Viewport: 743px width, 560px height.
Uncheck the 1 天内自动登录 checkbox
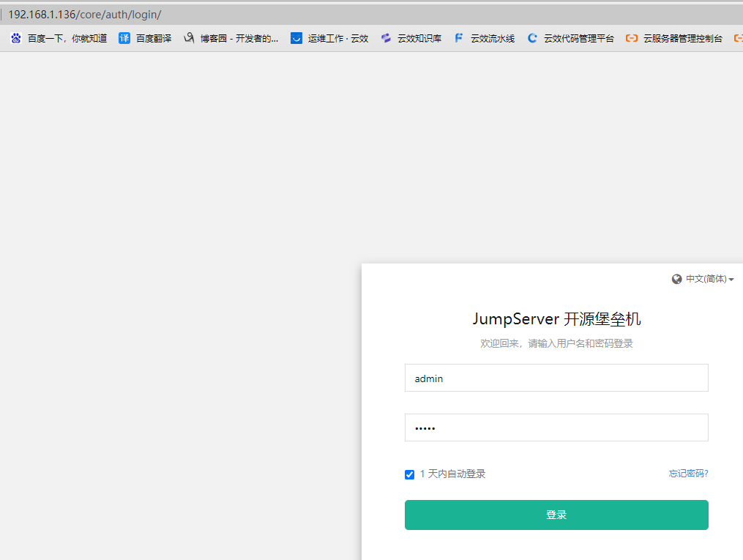point(410,474)
